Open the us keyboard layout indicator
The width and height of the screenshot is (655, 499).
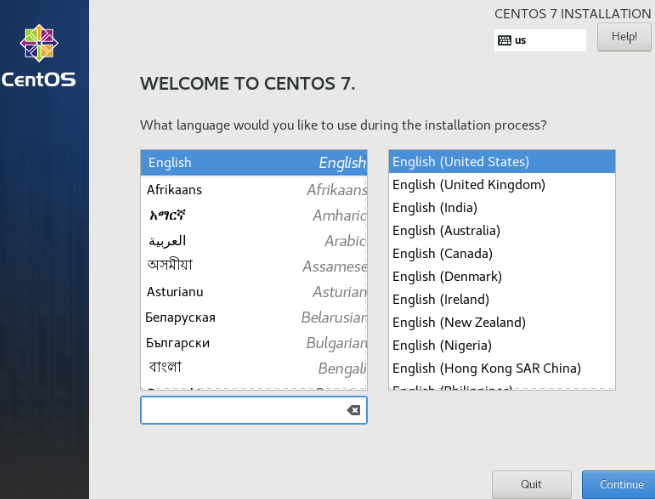click(540, 41)
